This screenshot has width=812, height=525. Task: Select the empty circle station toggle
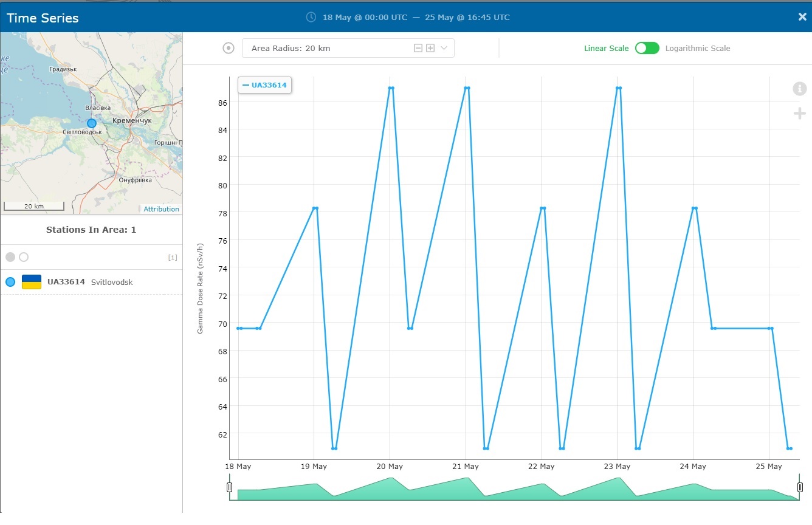pyautogui.click(x=24, y=257)
